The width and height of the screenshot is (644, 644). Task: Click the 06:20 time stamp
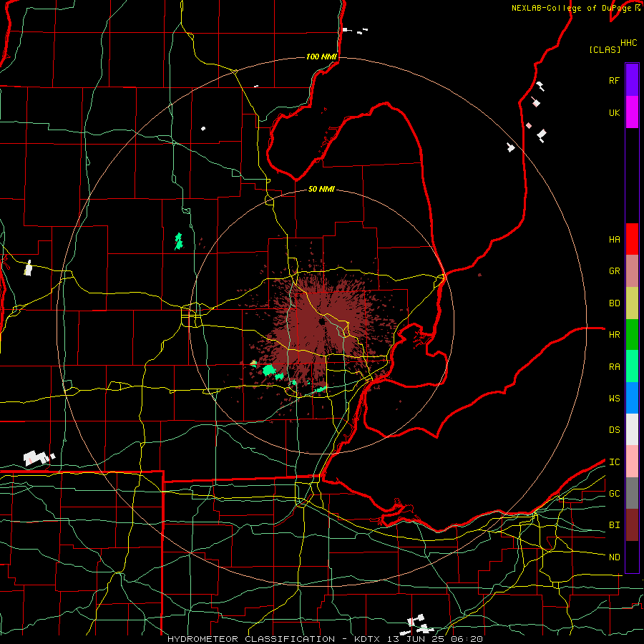point(469,639)
